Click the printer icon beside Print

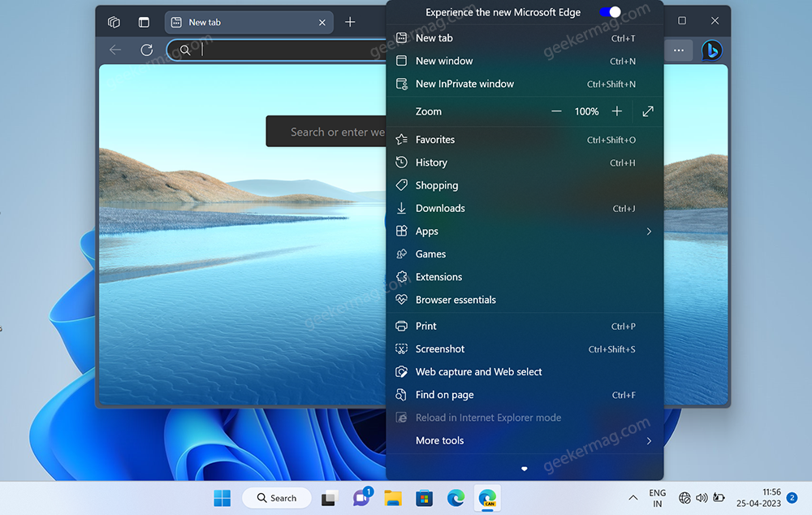[401, 326]
